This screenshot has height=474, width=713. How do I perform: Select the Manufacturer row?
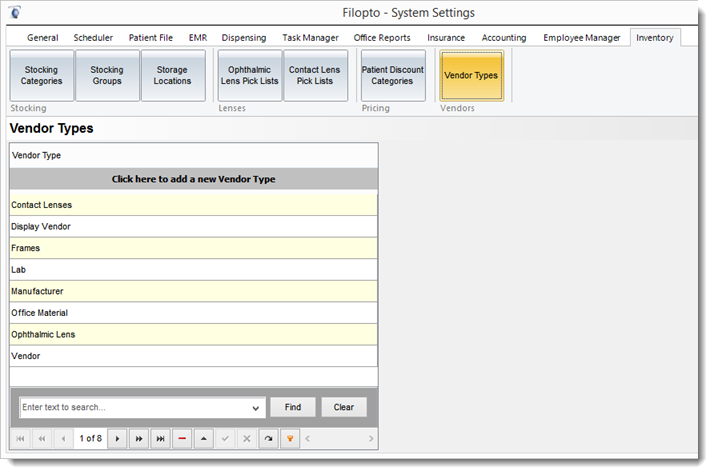pyautogui.click(x=194, y=292)
